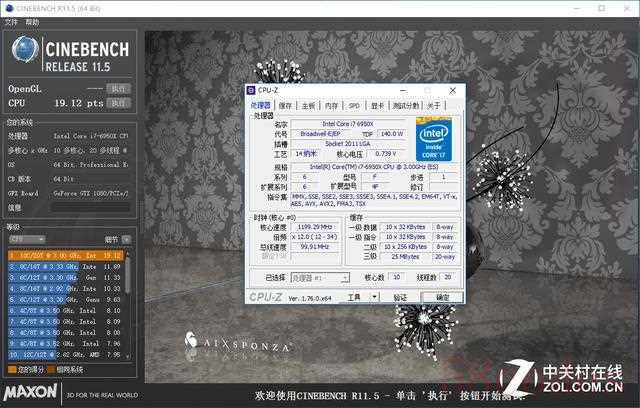Switch to the 测试分数 tab in CPU-Z
The height and width of the screenshot is (408, 640).
point(406,106)
